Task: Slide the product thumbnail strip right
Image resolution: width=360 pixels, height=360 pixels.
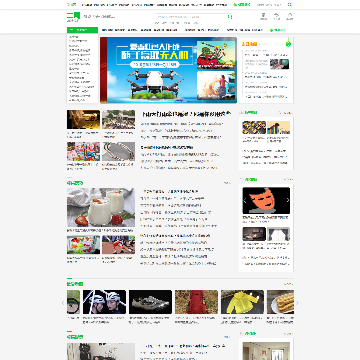Action: pos(297,303)
